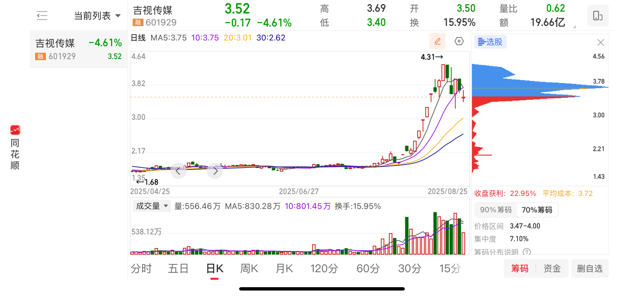Switch to the 周K tab
644x296 pixels.
(x=249, y=269)
